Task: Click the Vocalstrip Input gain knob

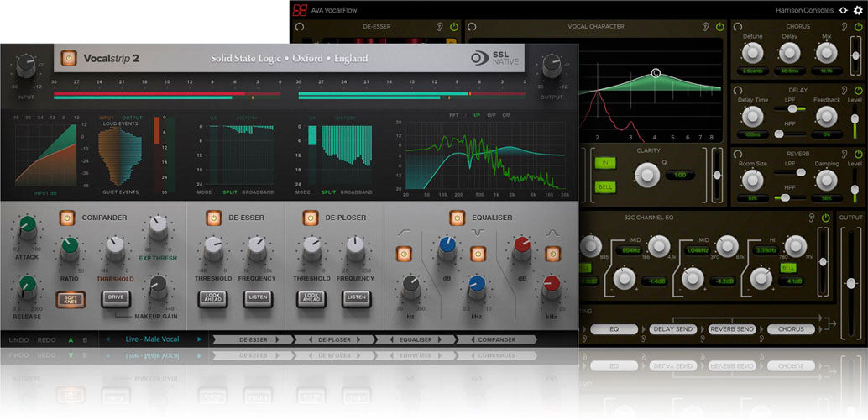Action: (25, 66)
